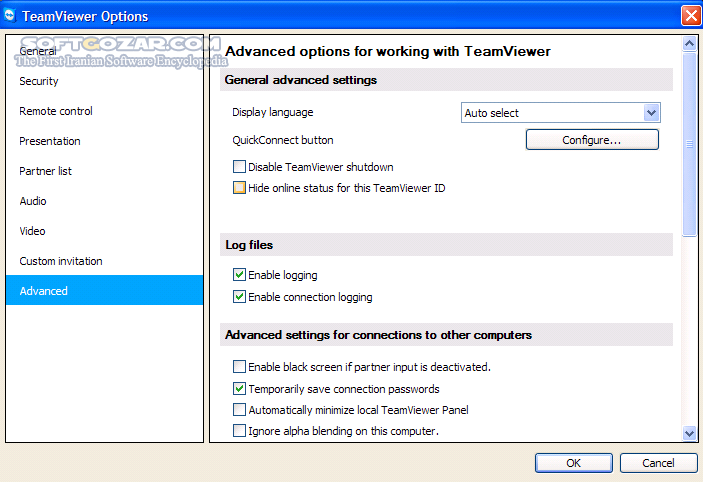703x482 pixels.
Task: Uncheck Temporarily save connection passwords
Action: coord(239,388)
